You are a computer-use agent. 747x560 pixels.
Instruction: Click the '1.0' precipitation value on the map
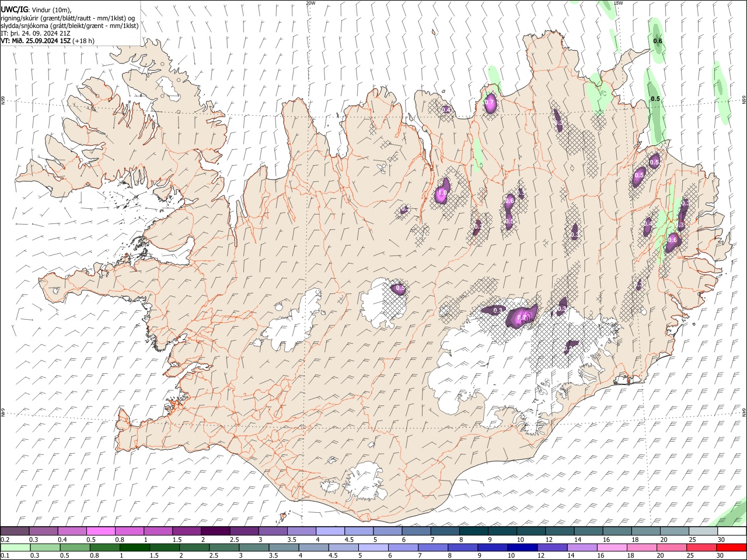click(442, 193)
